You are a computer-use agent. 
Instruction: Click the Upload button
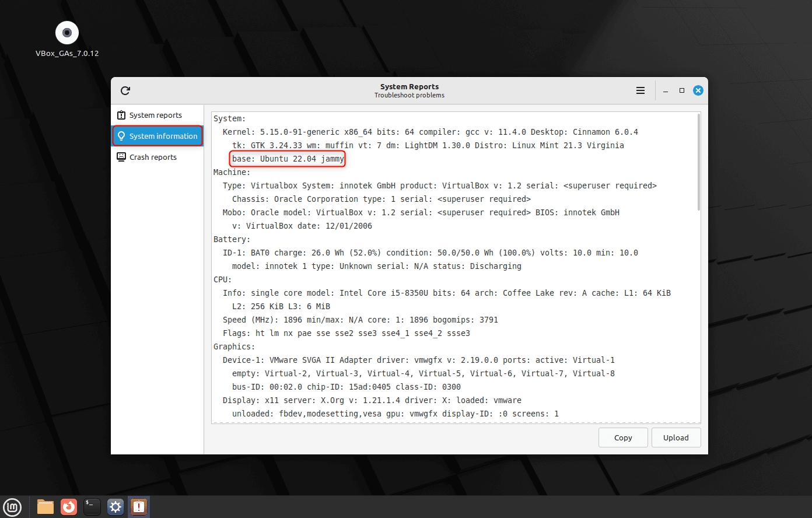[676, 437]
